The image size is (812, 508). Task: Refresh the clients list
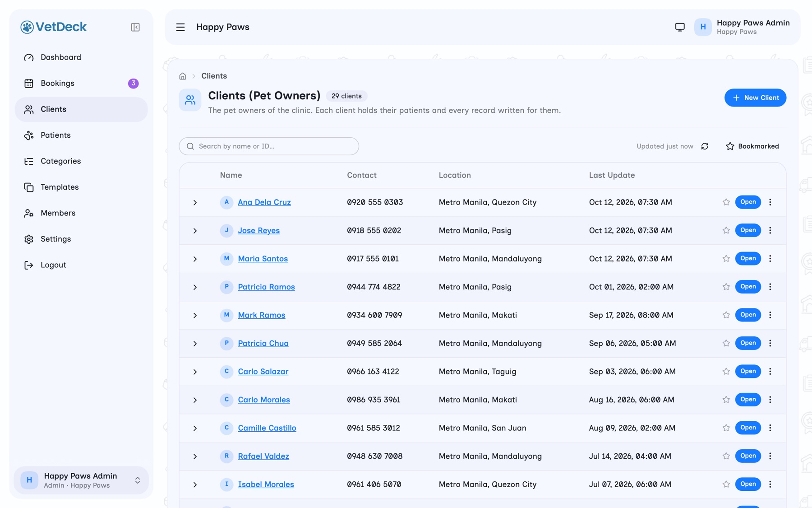click(x=705, y=146)
